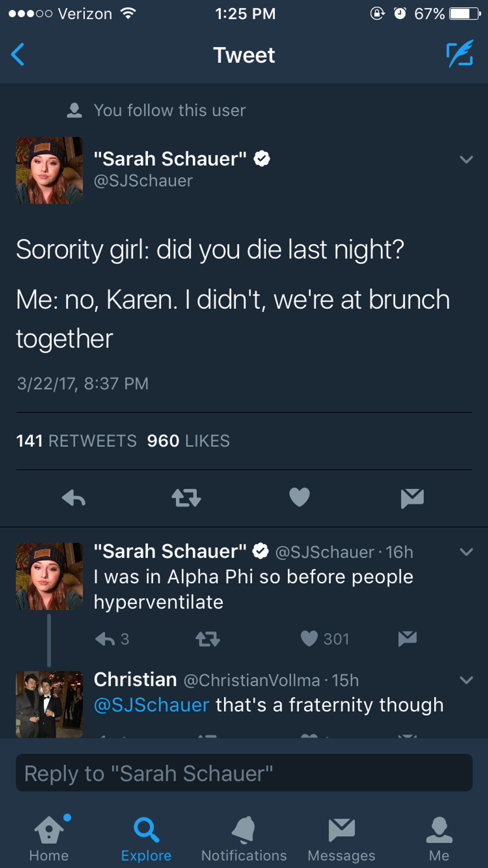This screenshot has height=868, width=488.
Task: Open chevron menu on Alpha Phi tweet
Action: [466, 552]
